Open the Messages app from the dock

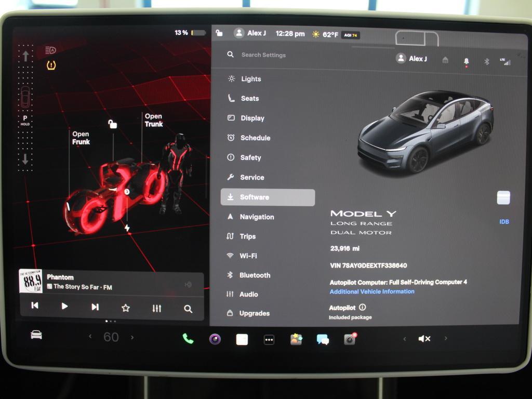point(323,338)
